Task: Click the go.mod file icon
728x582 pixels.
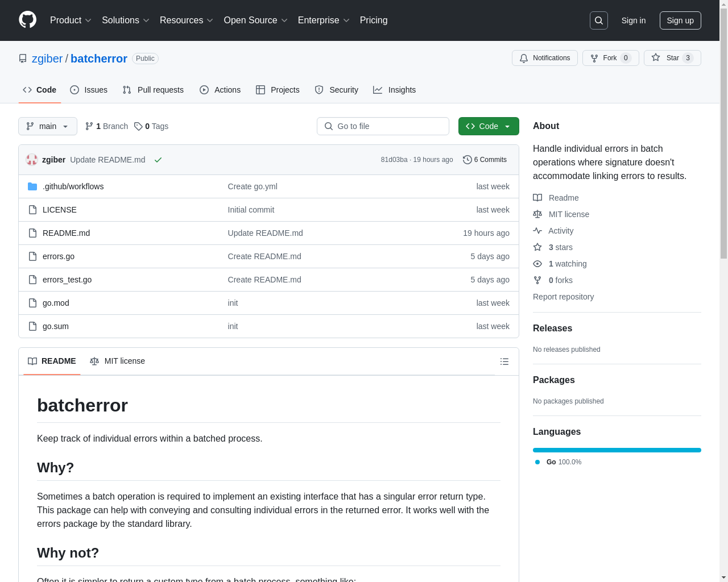Action: (32, 303)
